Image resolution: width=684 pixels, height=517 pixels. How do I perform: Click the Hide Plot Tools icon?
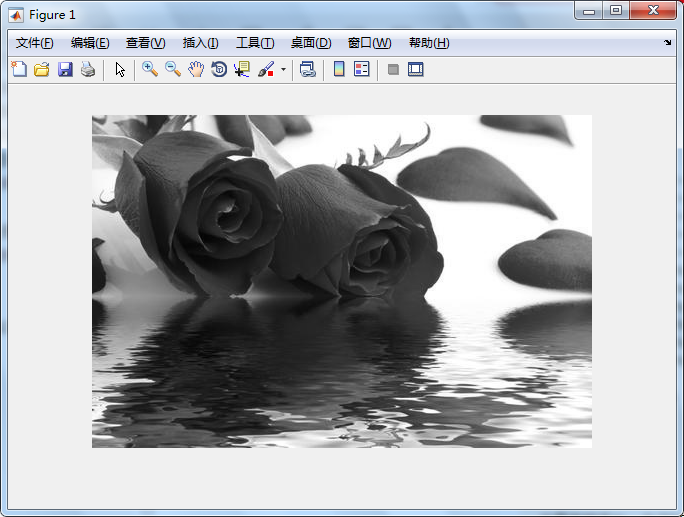pyautogui.click(x=393, y=69)
